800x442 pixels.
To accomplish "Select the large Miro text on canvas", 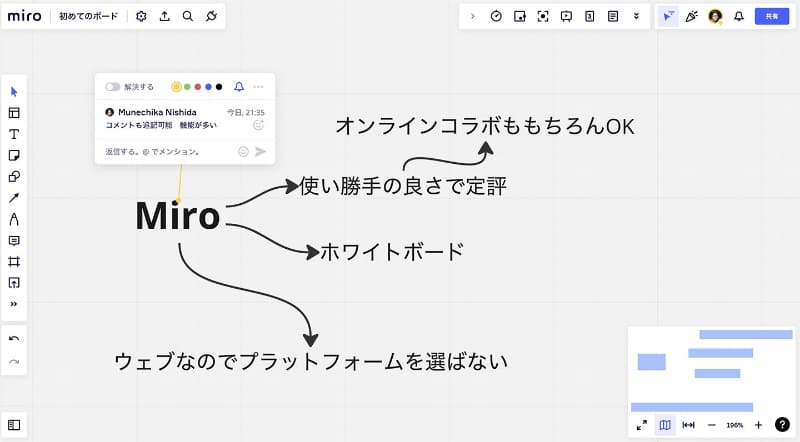I will pos(178,216).
